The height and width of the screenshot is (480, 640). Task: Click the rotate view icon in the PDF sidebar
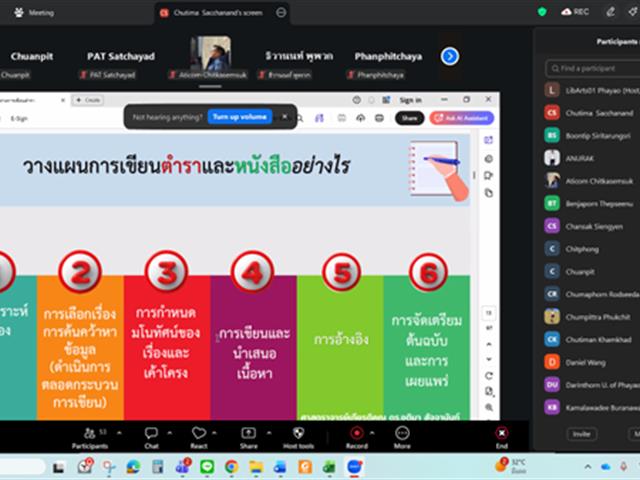point(489,376)
